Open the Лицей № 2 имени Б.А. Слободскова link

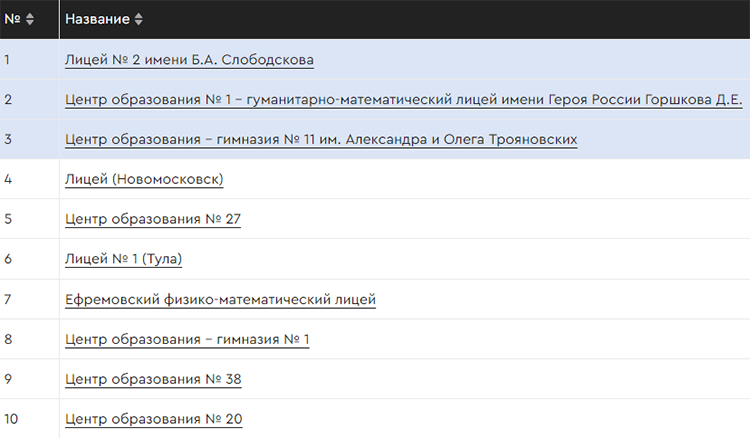click(x=189, y=60)
